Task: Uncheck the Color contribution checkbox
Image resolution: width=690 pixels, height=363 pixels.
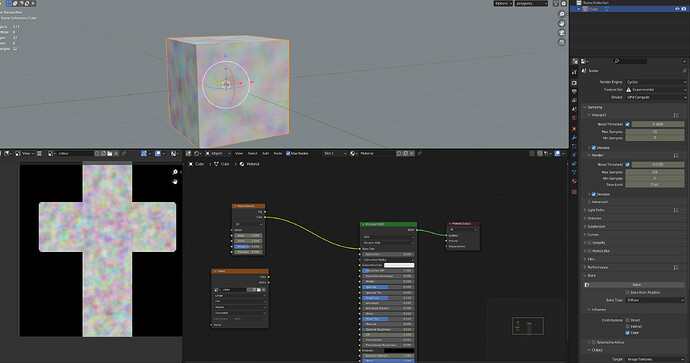Action: (628, 333)
